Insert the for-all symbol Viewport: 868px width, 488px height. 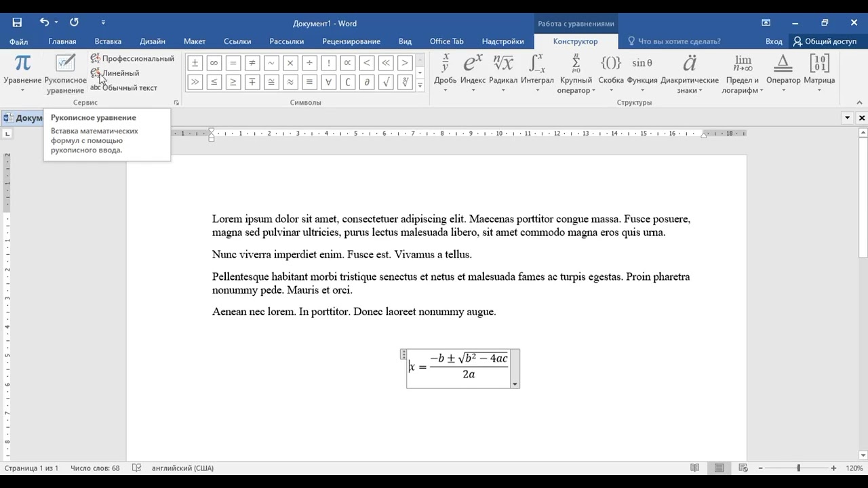tap(329, 82)
